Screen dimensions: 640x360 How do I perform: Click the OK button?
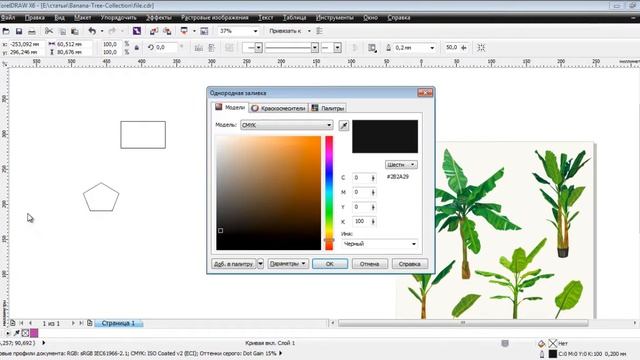click(330, 264)
